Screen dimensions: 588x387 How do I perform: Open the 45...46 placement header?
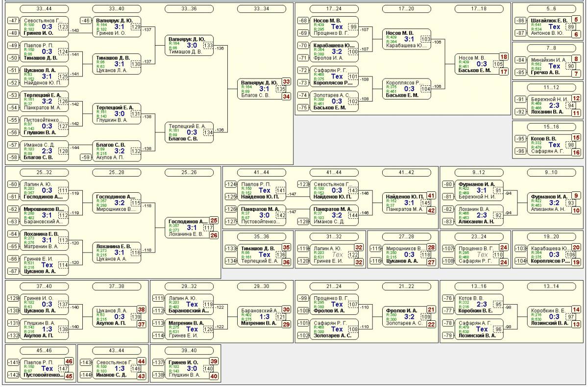click(x=45, y=350)
